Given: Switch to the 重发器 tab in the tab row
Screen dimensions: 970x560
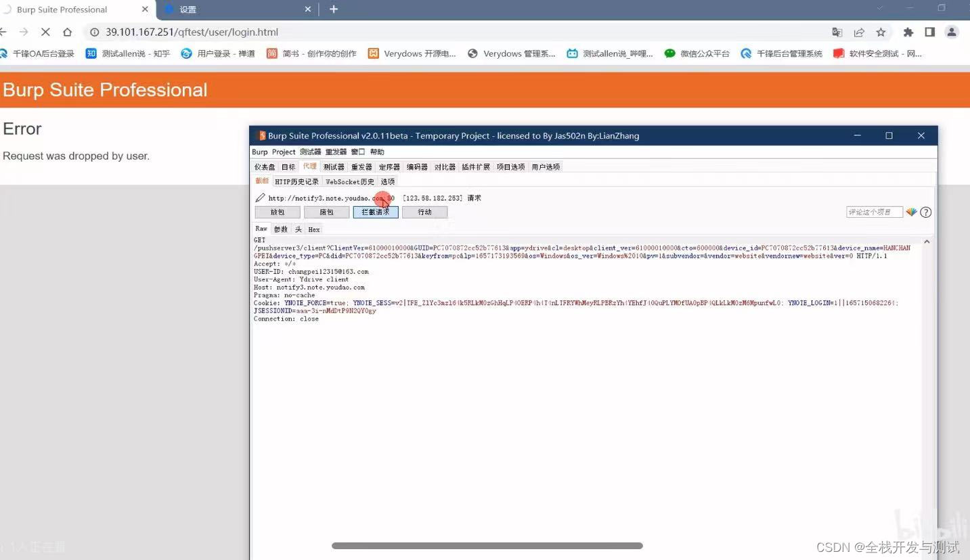Looking at the screenshot, I should pos(361,167).
